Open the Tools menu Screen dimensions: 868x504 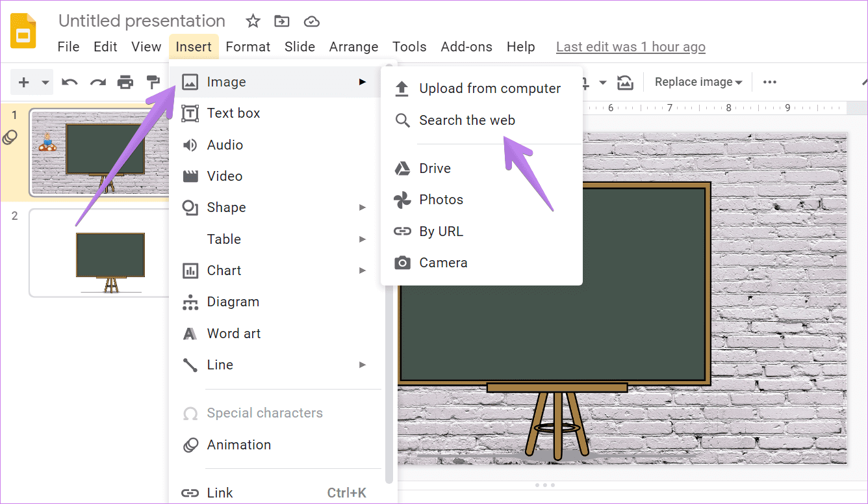click(409, 47)
